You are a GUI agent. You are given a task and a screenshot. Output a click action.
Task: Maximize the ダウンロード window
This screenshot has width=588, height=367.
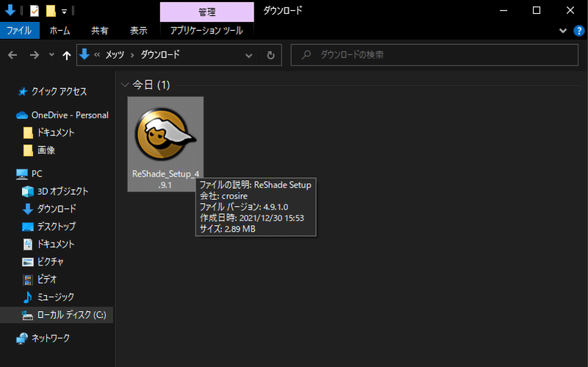(x=537, y=10)
